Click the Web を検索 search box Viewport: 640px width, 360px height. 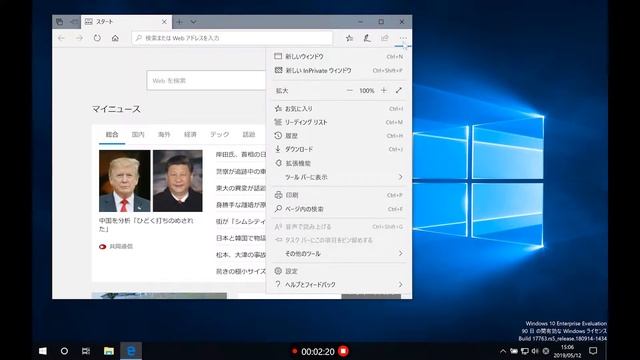(x=206, y=80)
